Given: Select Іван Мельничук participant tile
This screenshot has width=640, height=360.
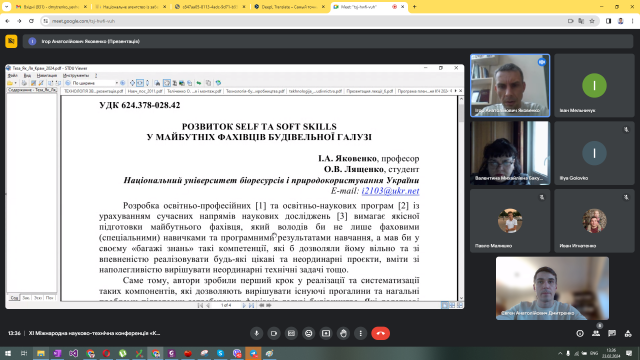Looking at the screenshot, I should [594, 85].
